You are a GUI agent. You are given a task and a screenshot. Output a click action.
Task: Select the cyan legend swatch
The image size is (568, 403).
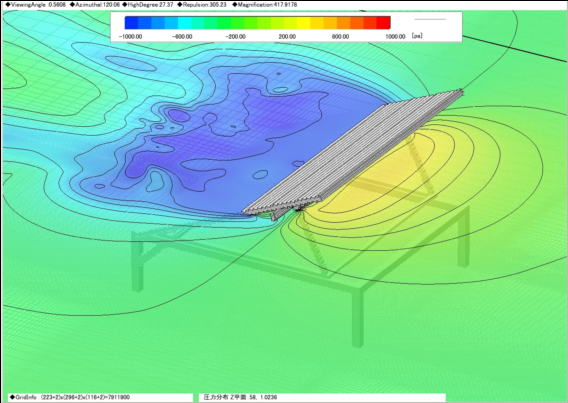[x=184, y=22]
